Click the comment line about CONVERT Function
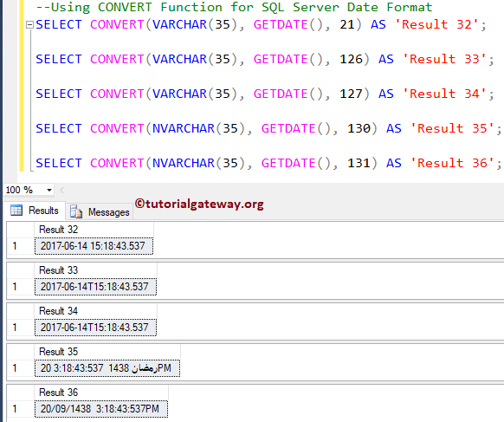The image size is (504, 422). click(x=234, y=7)
